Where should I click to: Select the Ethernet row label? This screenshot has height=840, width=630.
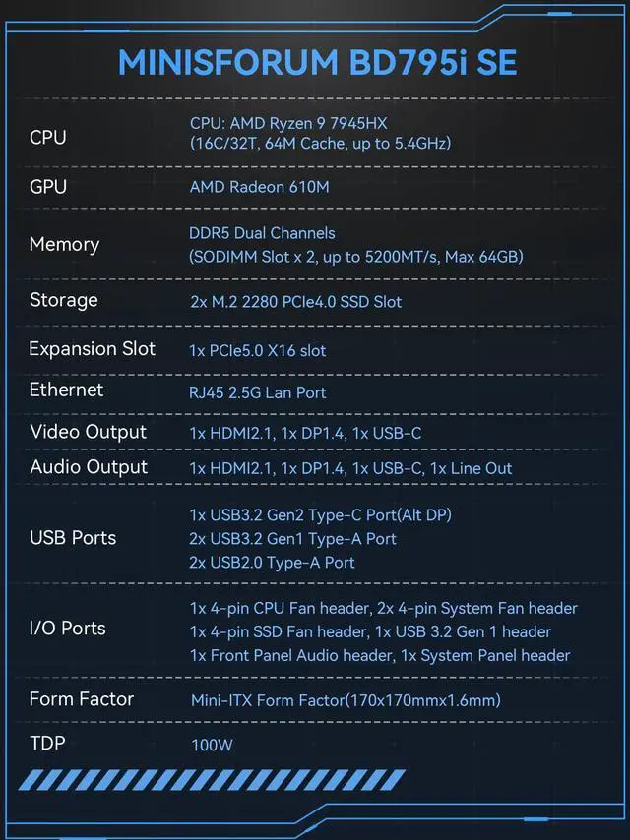point(66,390)
